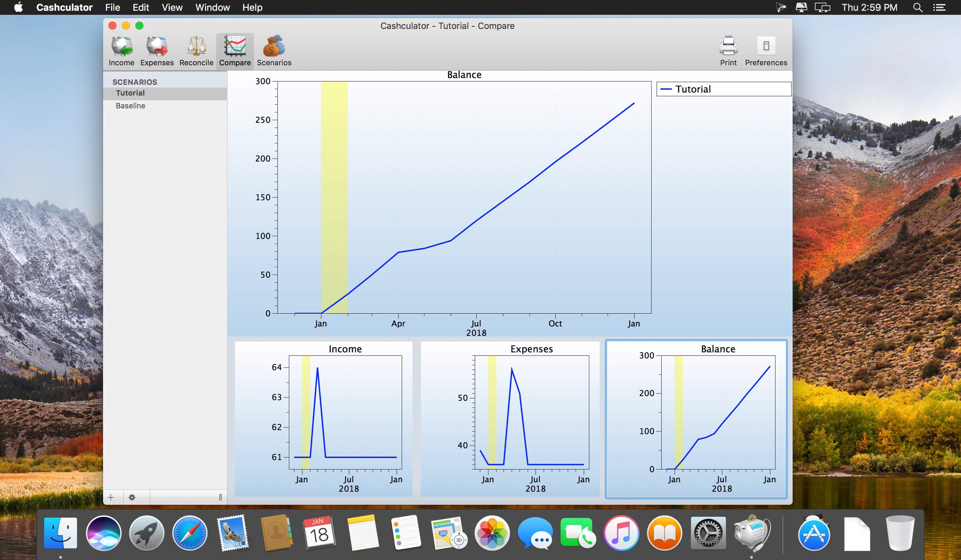Open the Reconcile scales tool
Image resolution: width=961 pixels, height=560 pixels.
[x=196, y=51]
